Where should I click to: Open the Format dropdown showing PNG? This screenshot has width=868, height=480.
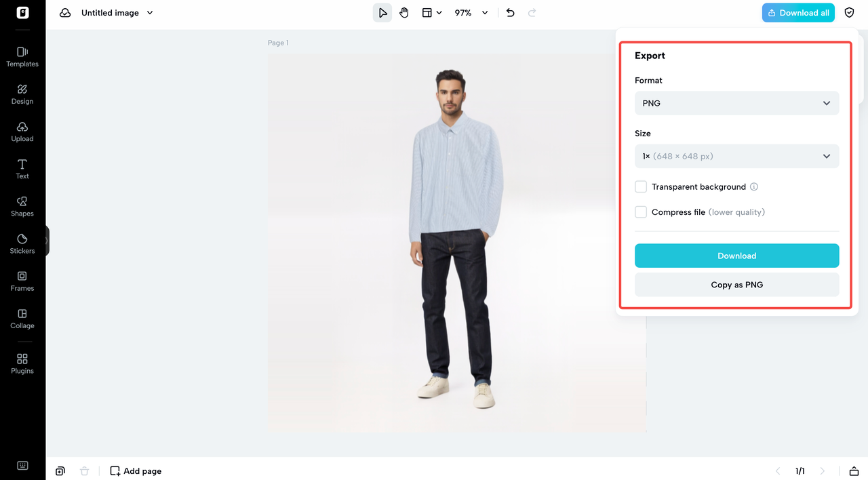point(736,103)
